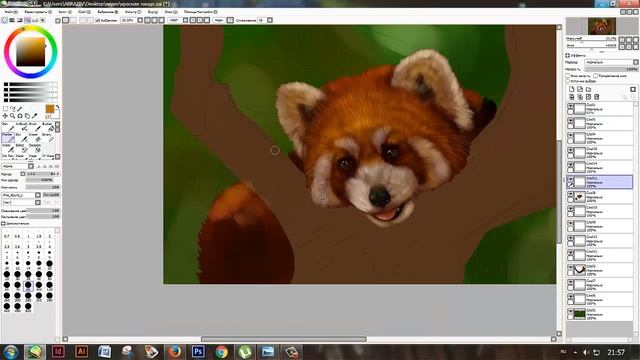Click the horizontal canvas scrollbar
Screen dimensions: 640x360
(x=284, y=339)
